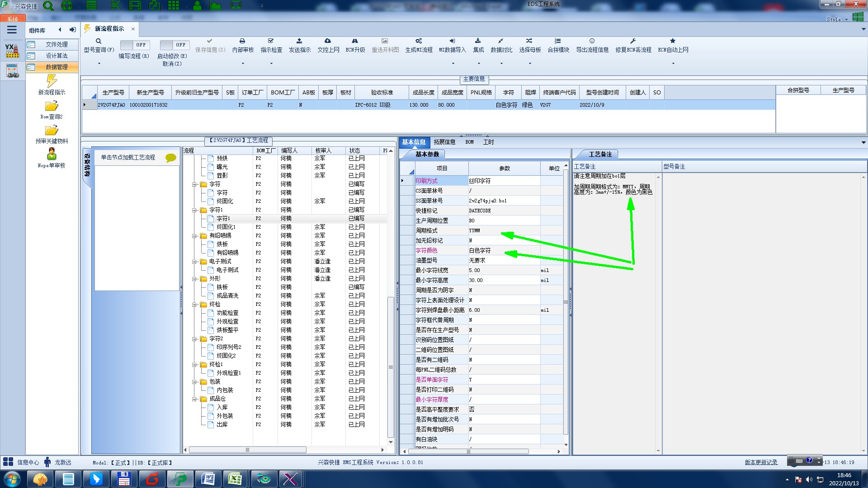Open the 指示检查 dropdown arrow
This screenshot has height=488, width=868.
271,63
